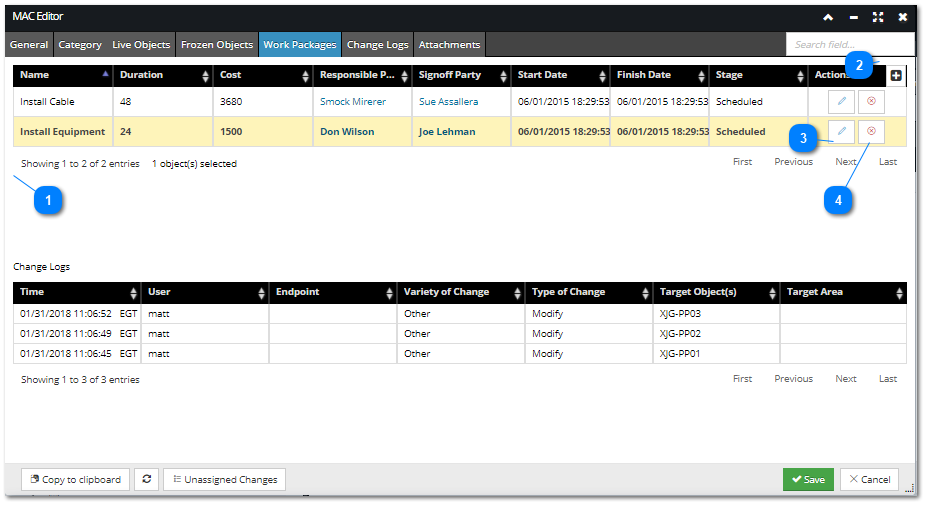Sort work packages by Name
926x505 pixels.
(63, 75)
